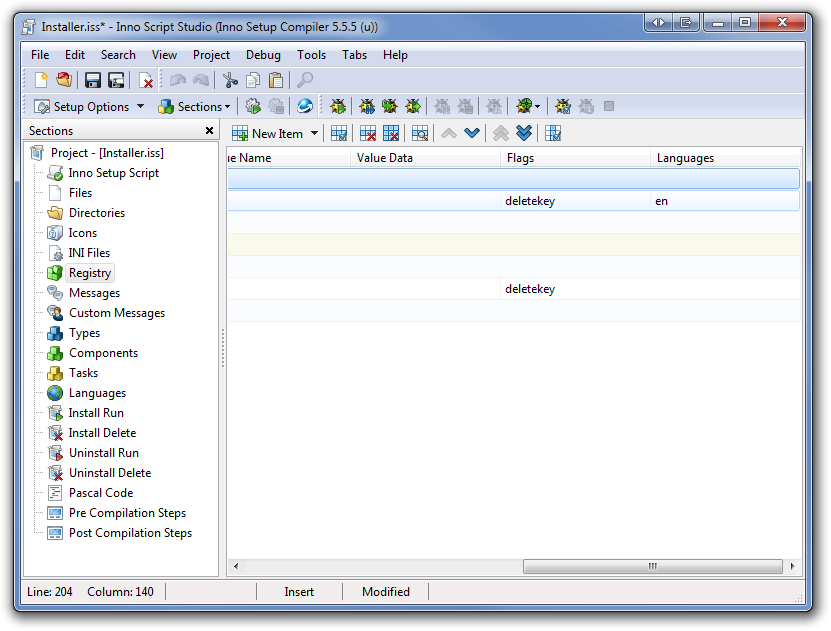Select Pascal Code in the sections tree
Viewport: 831px width, 631px height.
click(x=100, y=493)
